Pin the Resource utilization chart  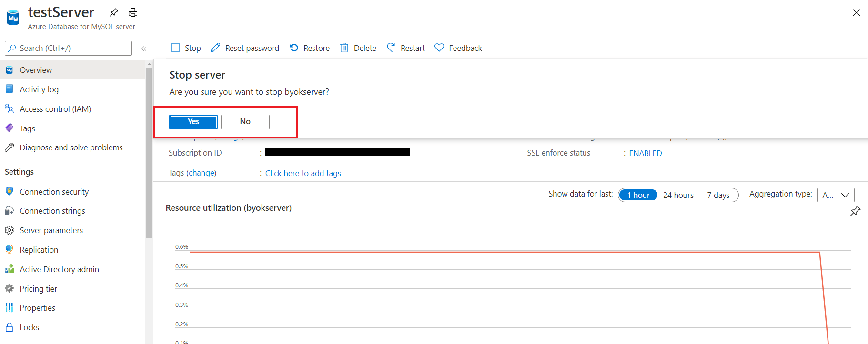(856, 211)
